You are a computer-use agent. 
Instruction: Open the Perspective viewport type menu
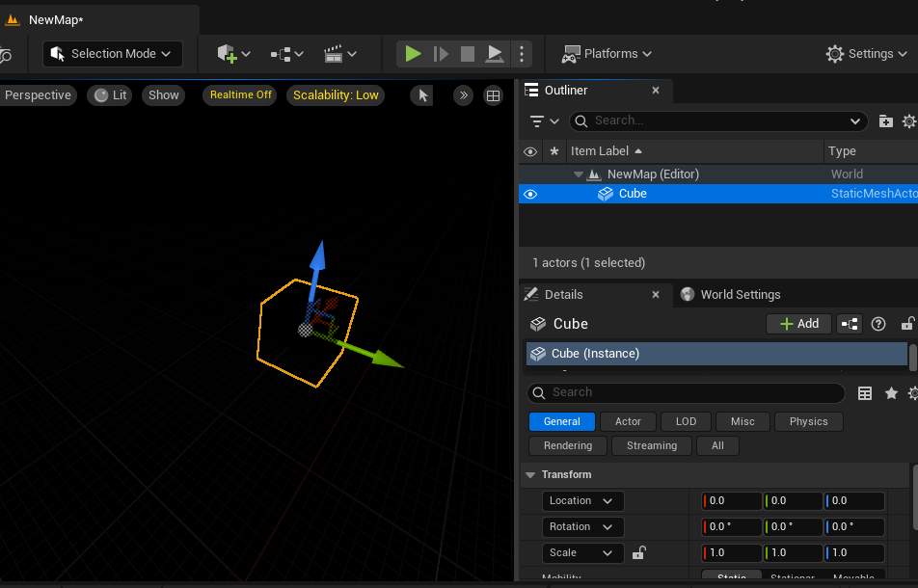pos(38,95)
